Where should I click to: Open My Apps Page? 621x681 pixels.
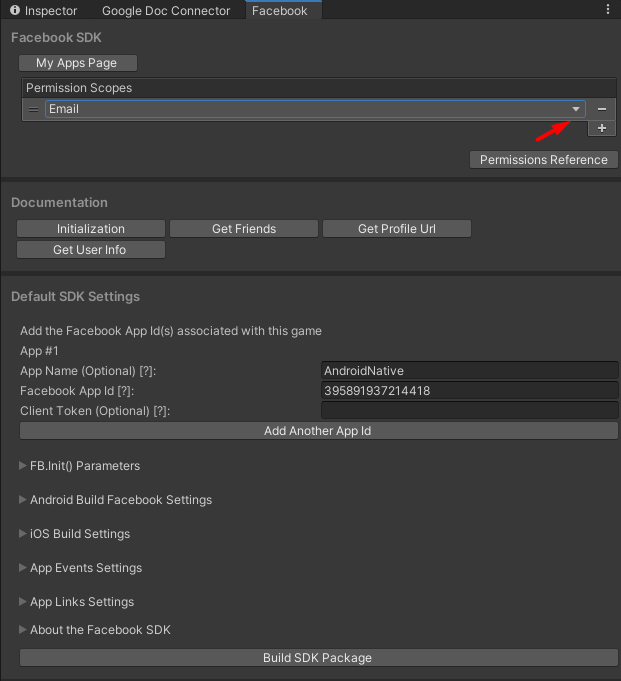point(78,63)
